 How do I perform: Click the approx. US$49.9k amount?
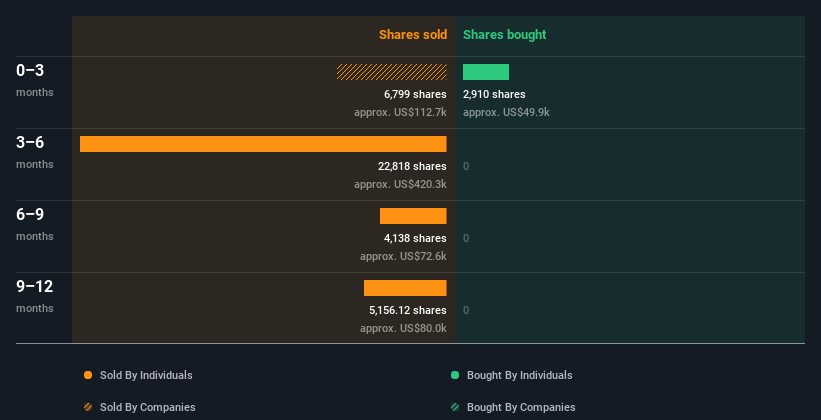[506, 112]
